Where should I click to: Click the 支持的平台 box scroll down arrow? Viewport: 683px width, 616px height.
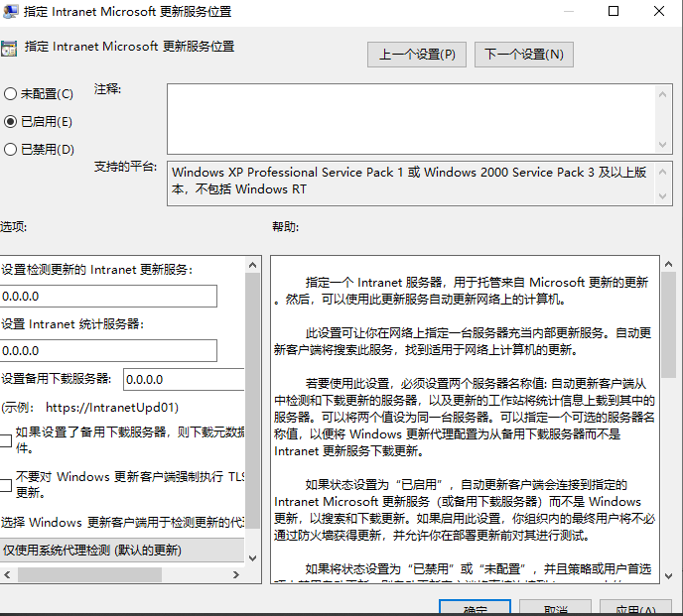pyautogui.click(x=663, y=196)
